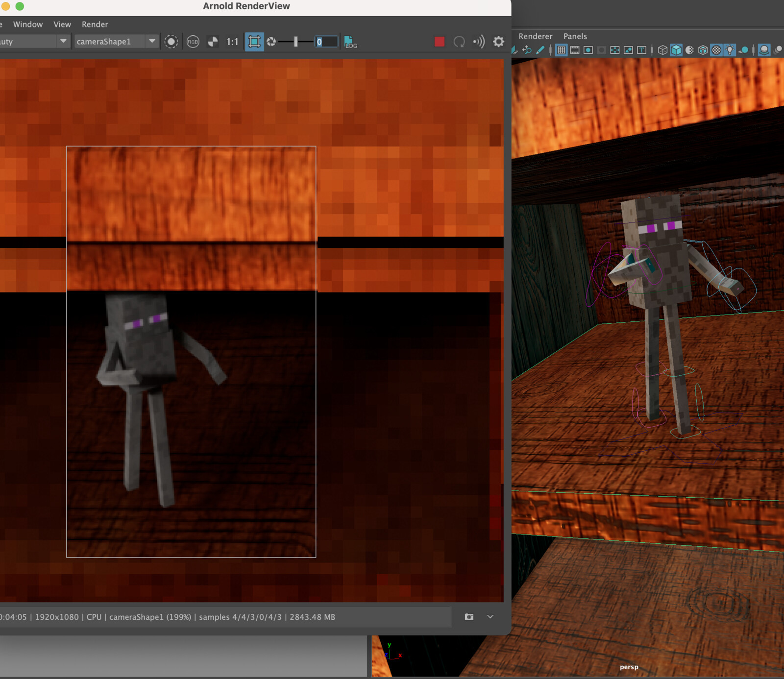The image size is (784, 679).
Task: Click inside the crop region of the render
Action: [191, 352]
